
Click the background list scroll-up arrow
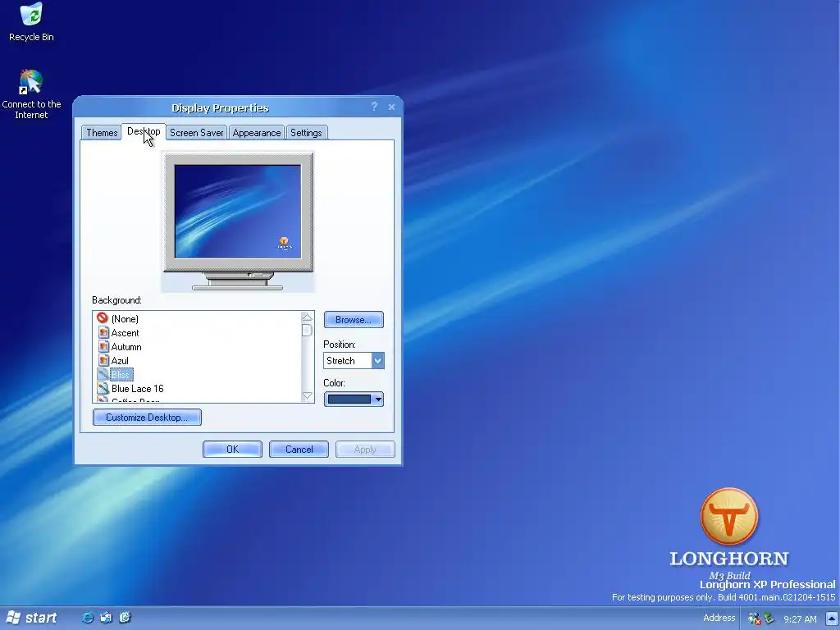[307, 317]
